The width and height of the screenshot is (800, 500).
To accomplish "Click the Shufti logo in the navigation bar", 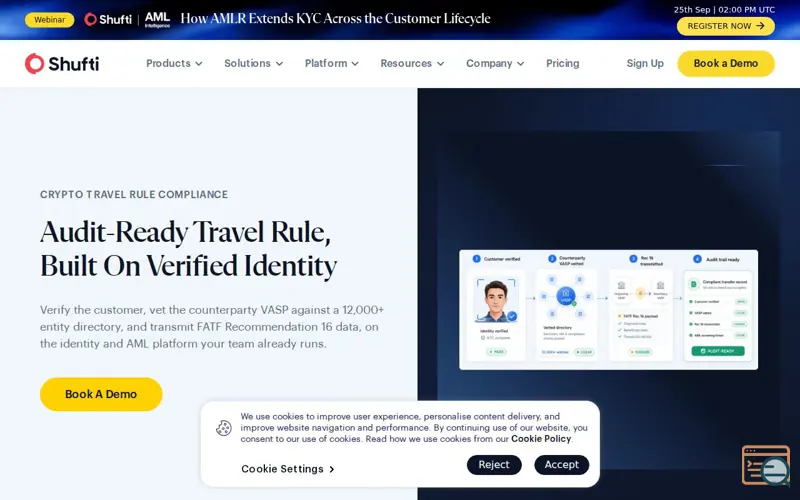I will 62,64.
